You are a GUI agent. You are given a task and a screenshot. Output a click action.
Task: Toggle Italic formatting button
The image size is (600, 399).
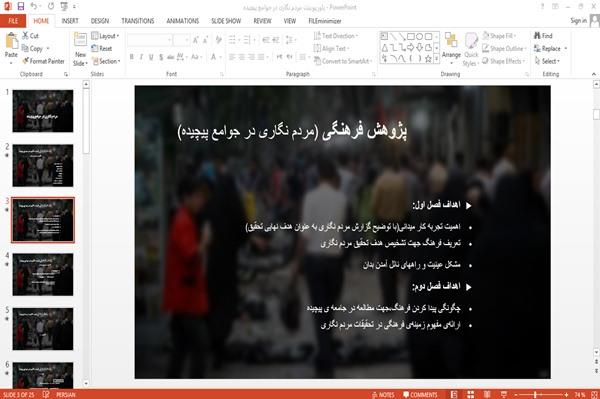pyautogui.click(x=141, y=57)
